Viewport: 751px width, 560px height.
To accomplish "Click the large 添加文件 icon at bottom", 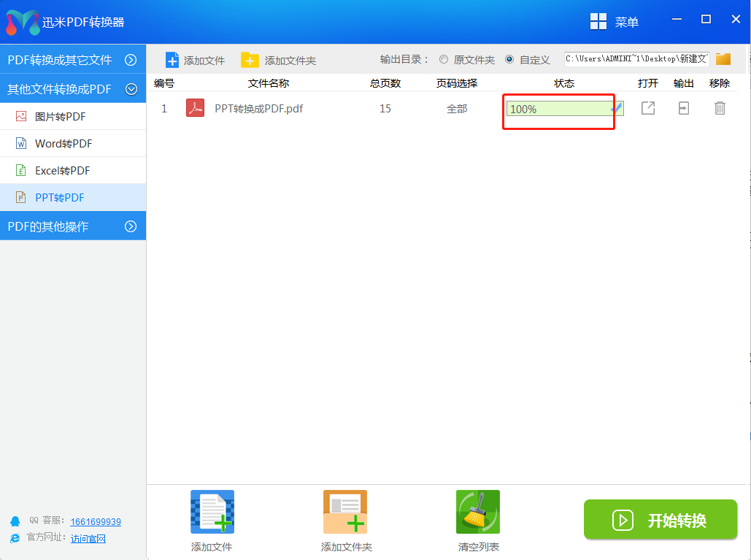I will click(x=212, y=512).
